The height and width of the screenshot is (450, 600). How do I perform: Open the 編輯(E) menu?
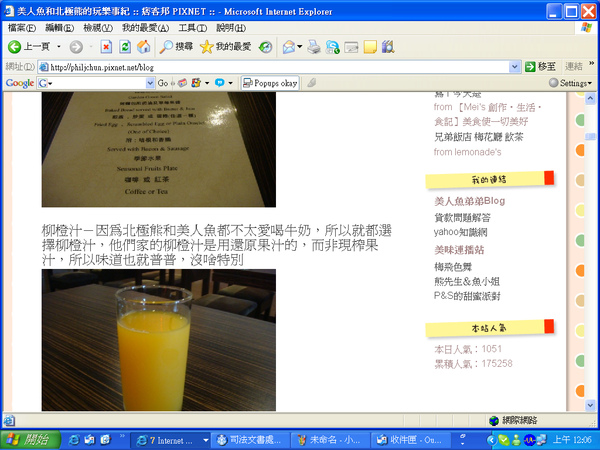point(59,28)
